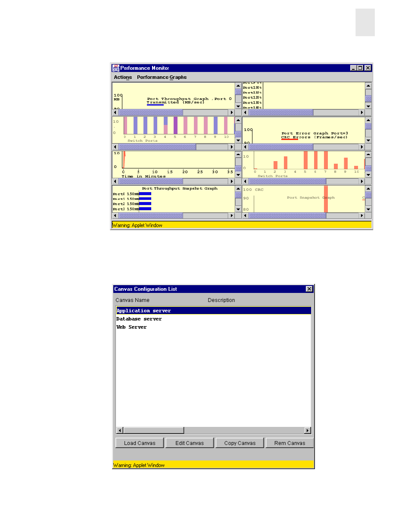The width and height of the screenshot is (411, 532).
Task: Click the Edit Canvas button
Action: click(x=190, y=443)
